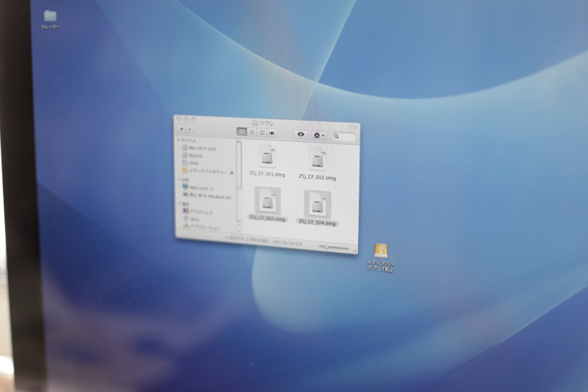Toggle the toolbar with the pill button

pos(354,126)
